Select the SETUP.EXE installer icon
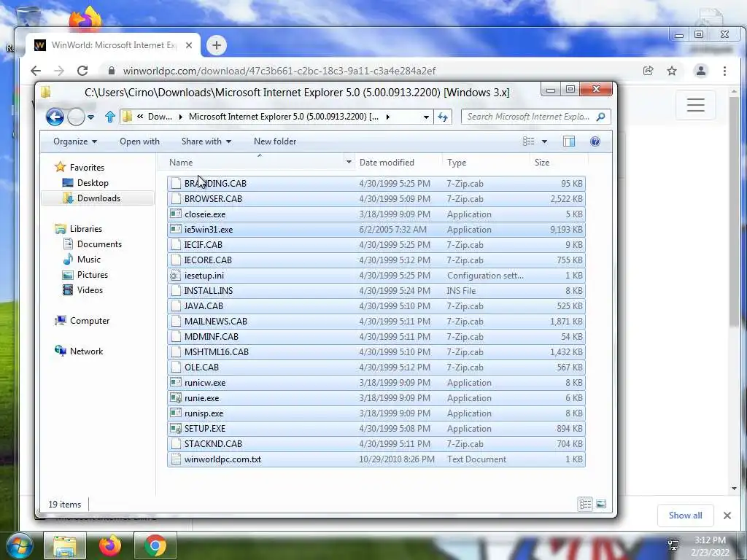 click(176, 428)
